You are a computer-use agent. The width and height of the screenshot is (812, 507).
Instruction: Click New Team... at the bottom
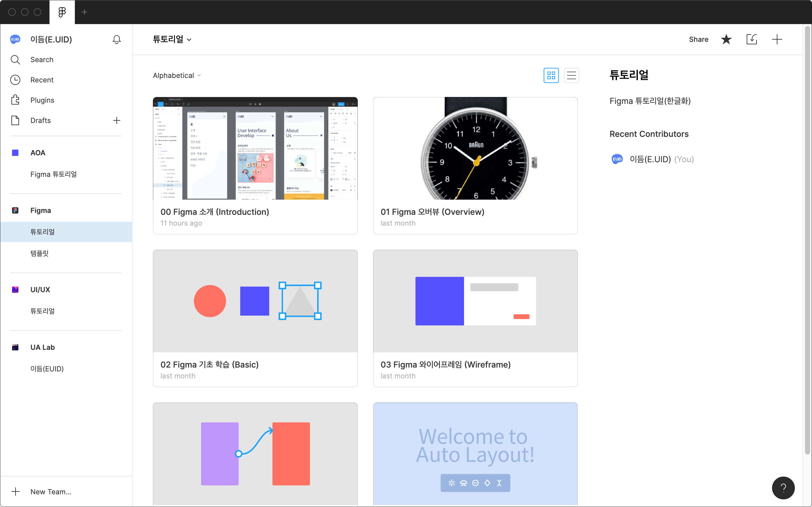[x=51, y=491]
